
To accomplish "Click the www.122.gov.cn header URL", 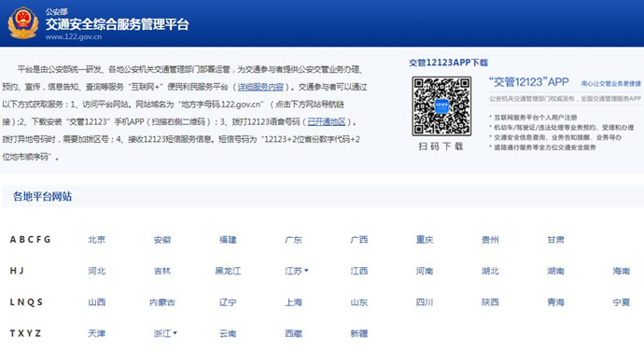I will tap(74, 36).
